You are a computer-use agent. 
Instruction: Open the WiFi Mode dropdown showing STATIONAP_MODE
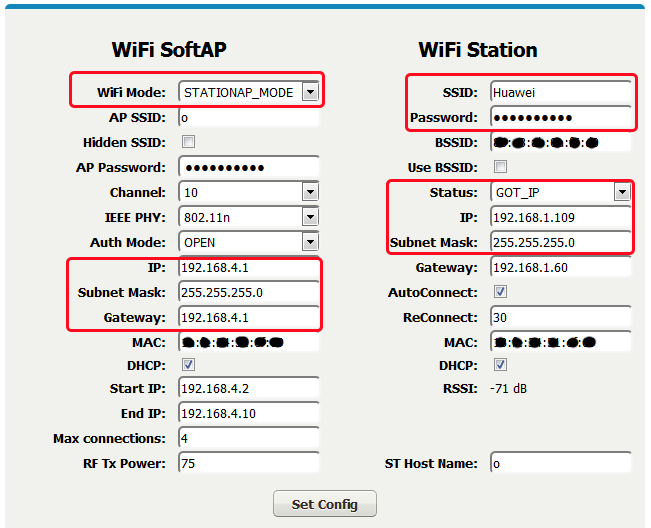249,92
